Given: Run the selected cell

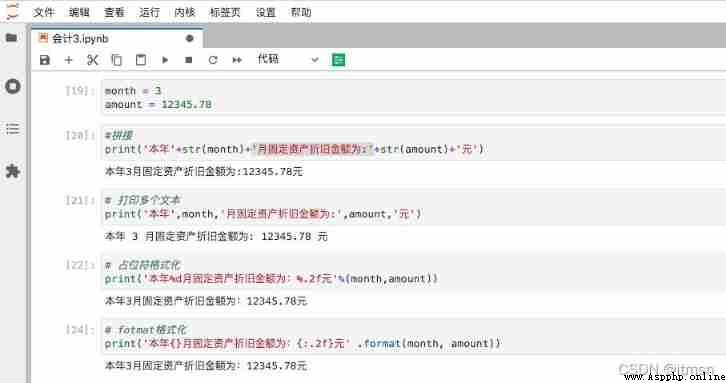Looking at the screenshot, I should pyautogui.click(x=165, y=60).
